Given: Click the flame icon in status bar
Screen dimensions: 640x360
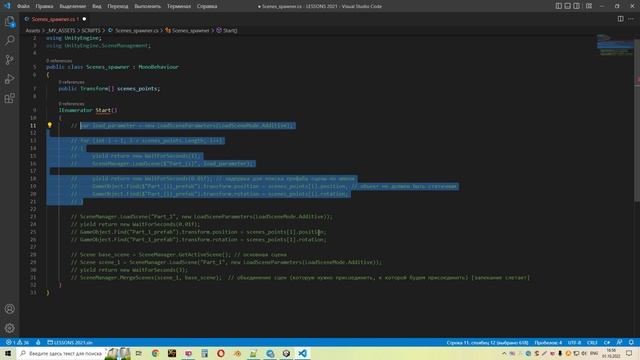Looking at the screenshot, I should pos(38,342).
